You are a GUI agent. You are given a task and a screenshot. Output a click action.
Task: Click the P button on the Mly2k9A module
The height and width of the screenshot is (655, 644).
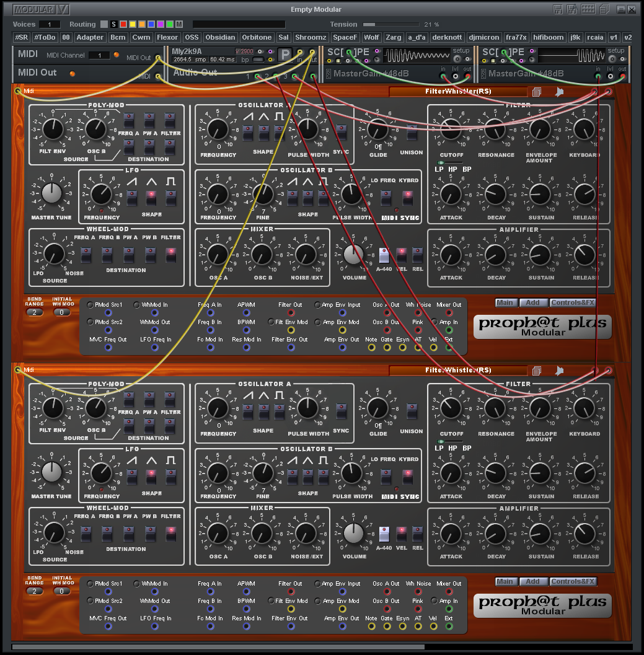click(284, 55)
